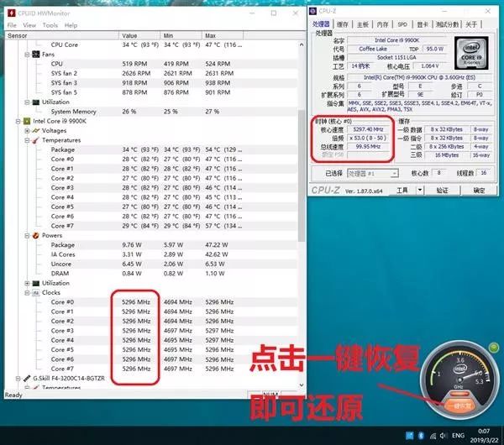Click the 5297.40 MHz core speed field
The height and width of the screenshot is (445, 504).
[x=368, y=129]
